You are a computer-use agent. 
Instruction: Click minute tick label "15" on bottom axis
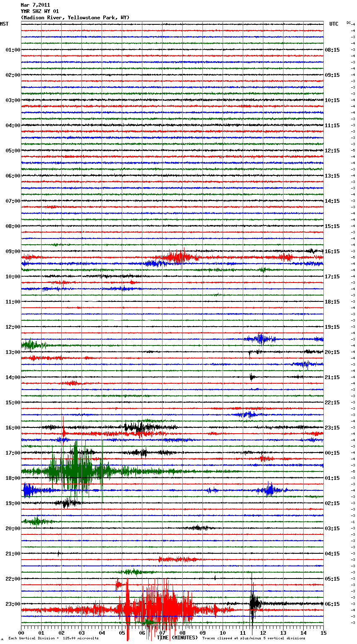point(323,633)
